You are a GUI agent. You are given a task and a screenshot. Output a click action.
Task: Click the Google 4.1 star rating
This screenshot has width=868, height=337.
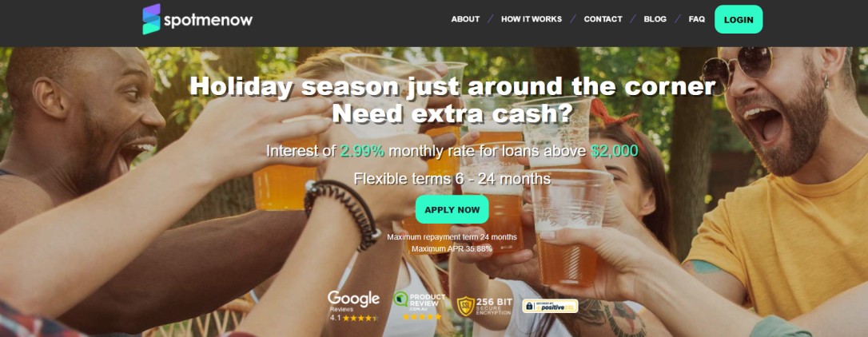[x=354, y=318]
